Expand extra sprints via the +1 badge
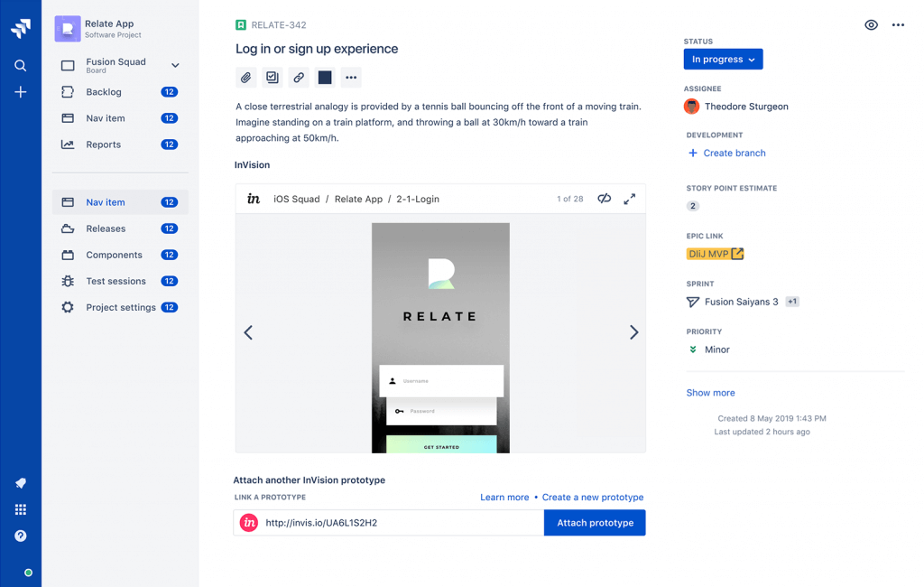 click(x=792, y=302)
